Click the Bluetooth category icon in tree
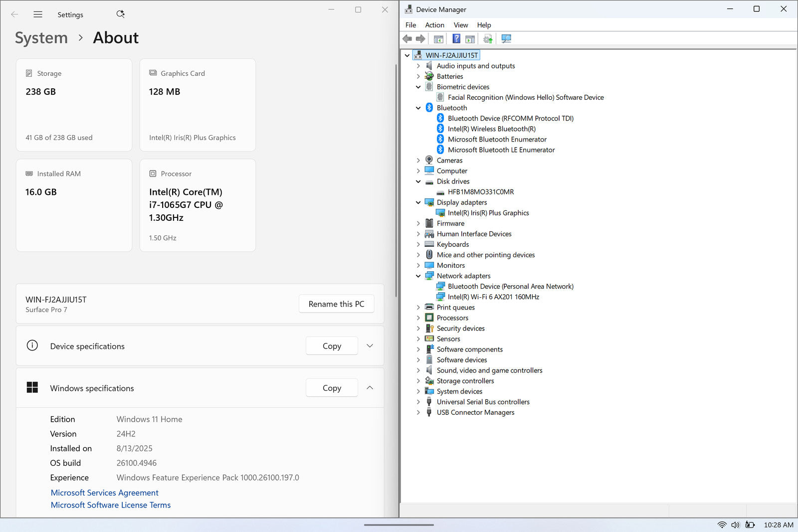This screenshot has width=798, height=532. point(429,108)
